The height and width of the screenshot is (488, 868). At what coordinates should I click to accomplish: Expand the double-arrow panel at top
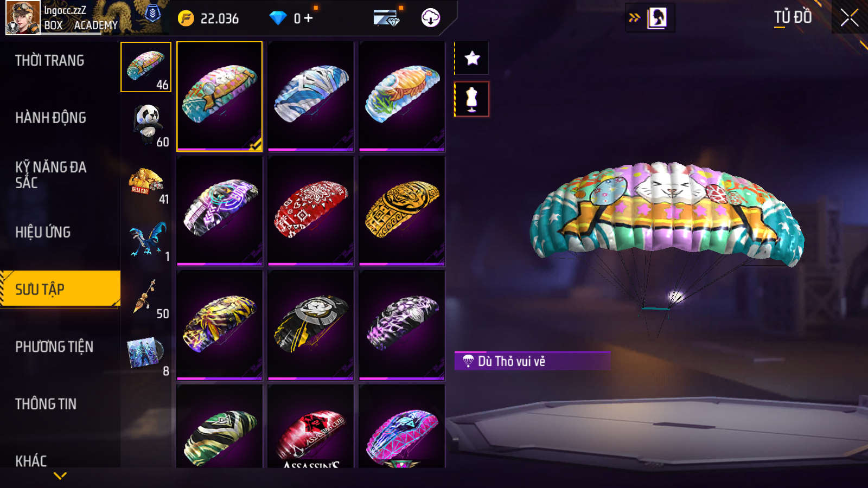(x=634, y=18)
